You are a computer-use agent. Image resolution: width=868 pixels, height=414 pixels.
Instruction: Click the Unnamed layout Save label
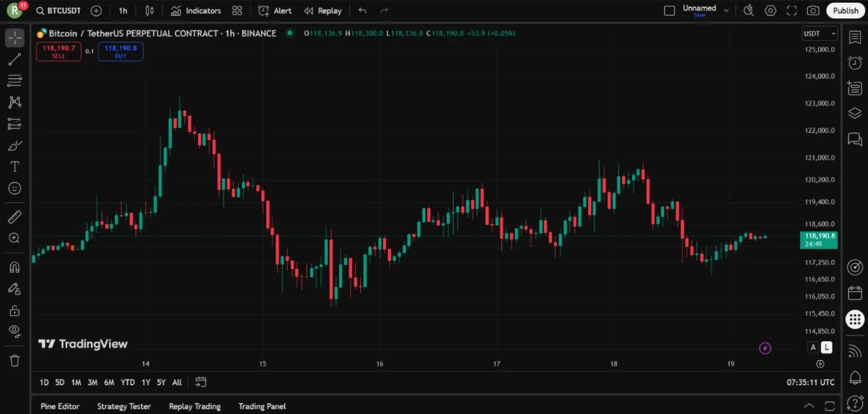click(699, 16)
